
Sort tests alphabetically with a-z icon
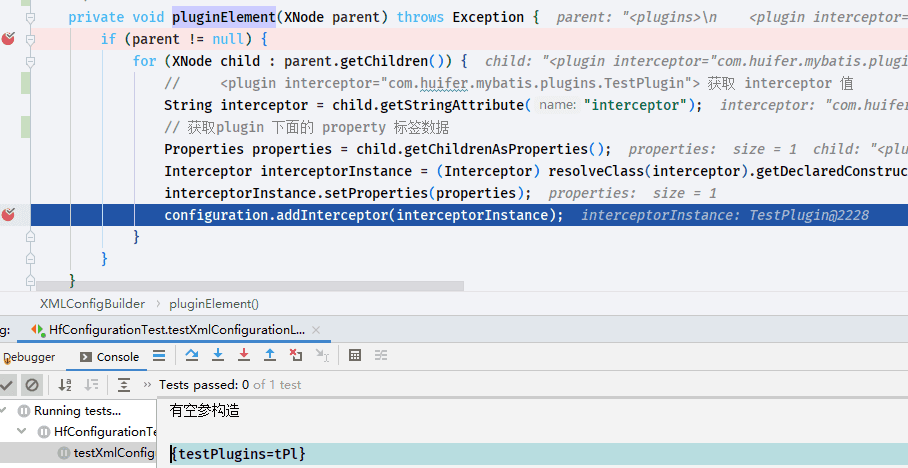[65, 385]
